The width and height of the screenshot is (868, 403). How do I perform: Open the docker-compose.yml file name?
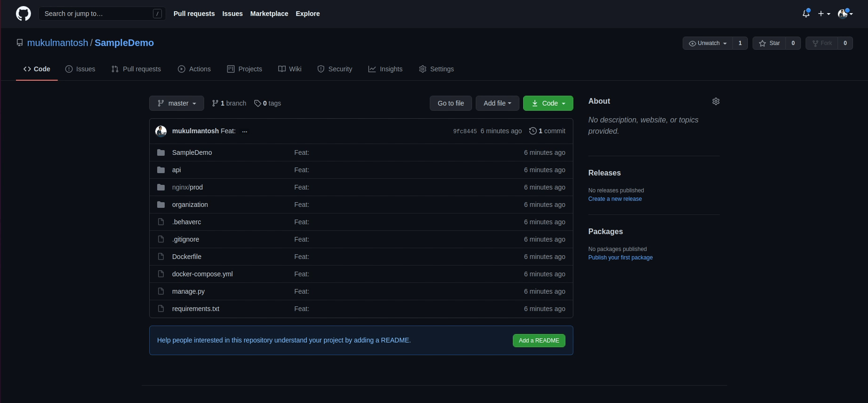pyautogui.click(x=202, y=274)
